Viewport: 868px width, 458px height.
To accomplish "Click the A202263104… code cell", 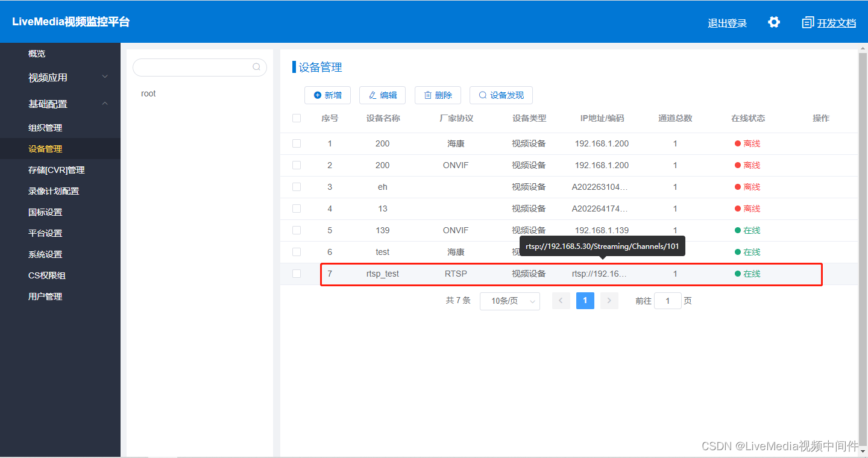I will click(600, 187).
